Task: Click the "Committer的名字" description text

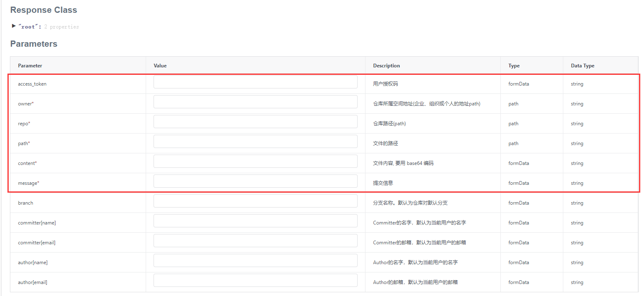Action: 419,223
